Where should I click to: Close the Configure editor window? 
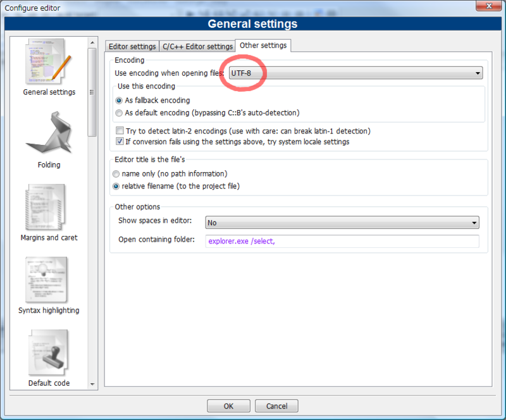point(488,6)
